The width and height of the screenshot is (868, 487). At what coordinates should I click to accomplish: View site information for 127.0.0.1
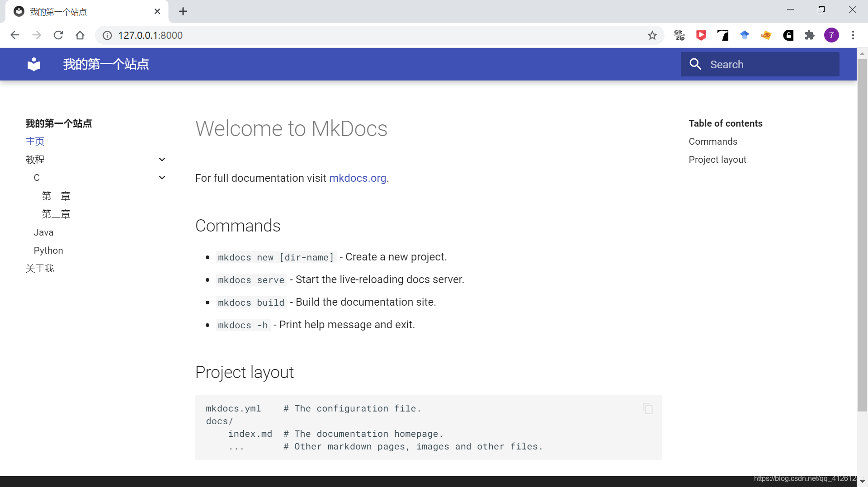[x=107, y=35]
